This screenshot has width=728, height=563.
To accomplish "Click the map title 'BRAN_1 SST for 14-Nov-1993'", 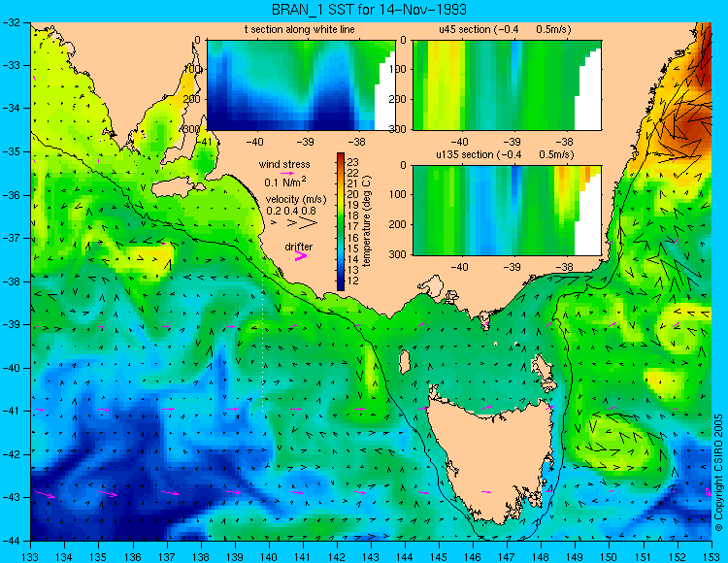I will [x=369, y=10].
